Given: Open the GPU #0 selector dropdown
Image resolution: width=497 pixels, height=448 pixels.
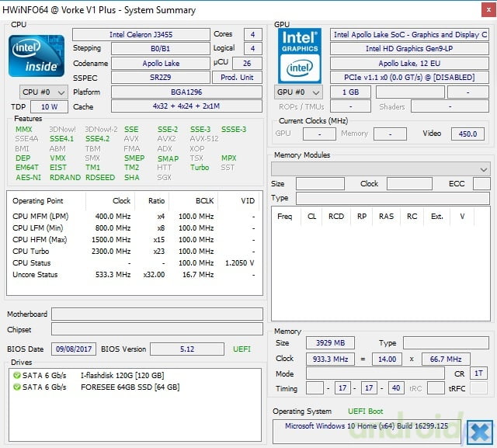Looking at the screenshot, I should (298, 92).
